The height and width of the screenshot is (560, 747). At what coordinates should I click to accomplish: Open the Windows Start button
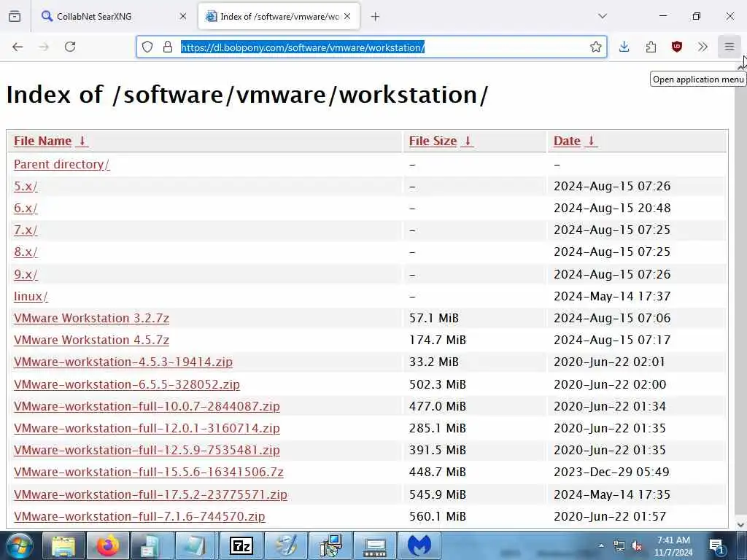[x=19, y=545]
